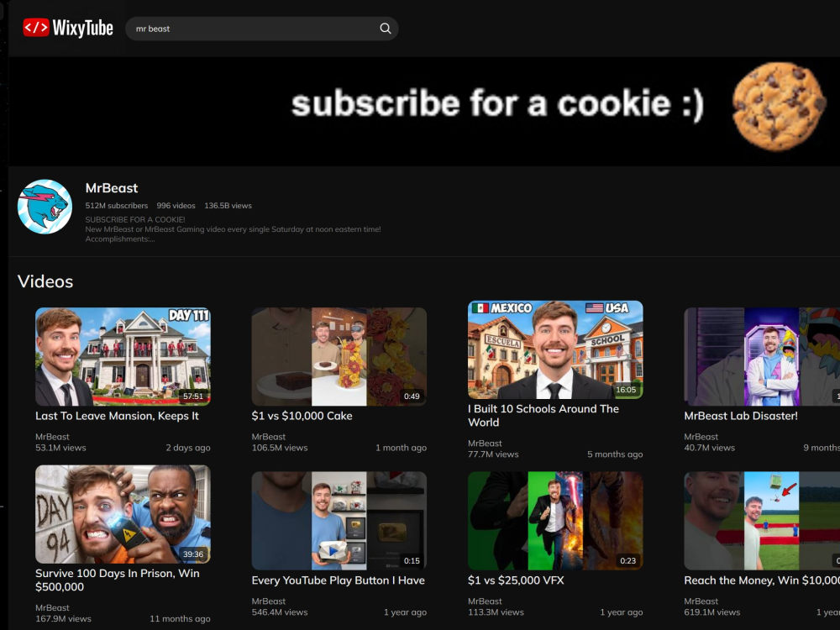
Task: Open the 'Survive 100 Days In Prison' thumbnail
Action: 123,514
